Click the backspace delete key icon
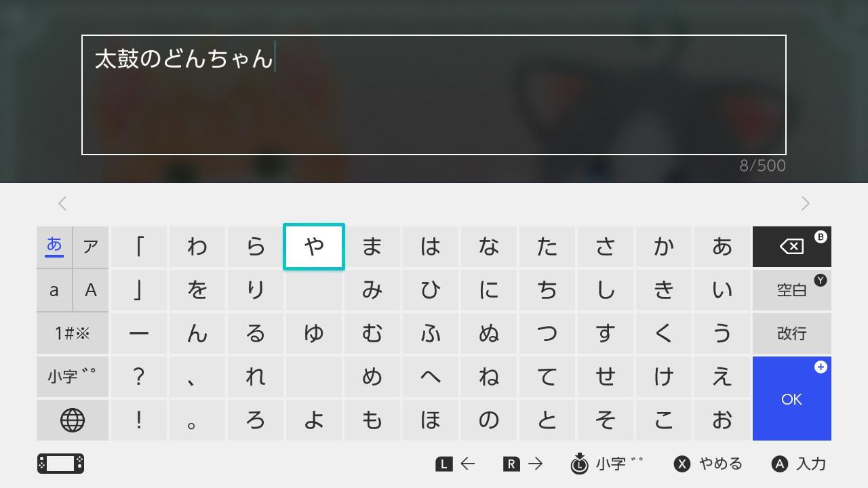 (791, 247)
